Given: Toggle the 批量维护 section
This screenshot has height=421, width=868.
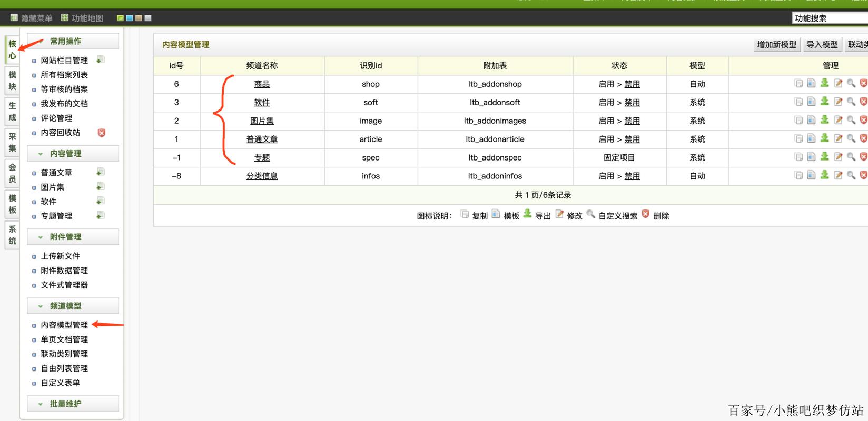Looking at the screenshot, I should (73, 404).
